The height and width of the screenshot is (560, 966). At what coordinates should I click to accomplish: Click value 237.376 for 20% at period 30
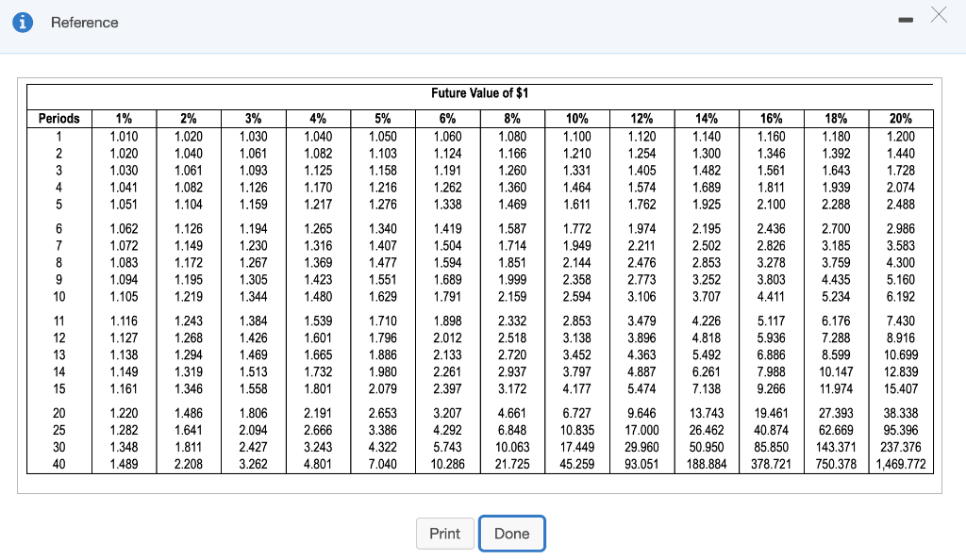[x=901, y=447]
